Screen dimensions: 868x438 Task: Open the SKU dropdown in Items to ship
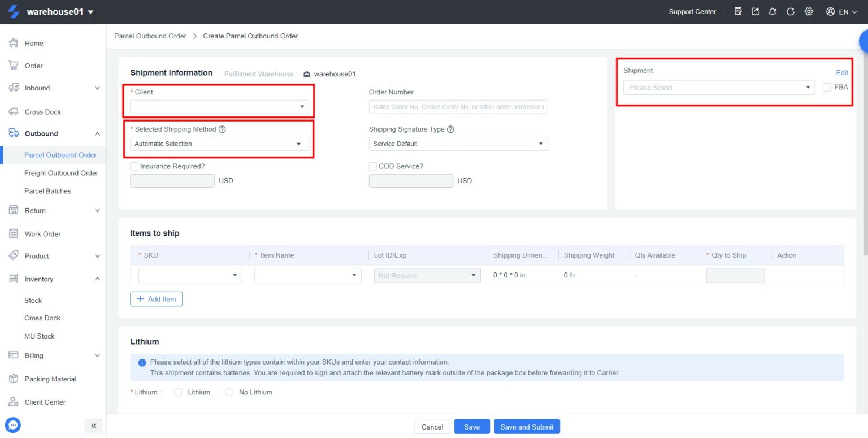[x=190, y=275]
